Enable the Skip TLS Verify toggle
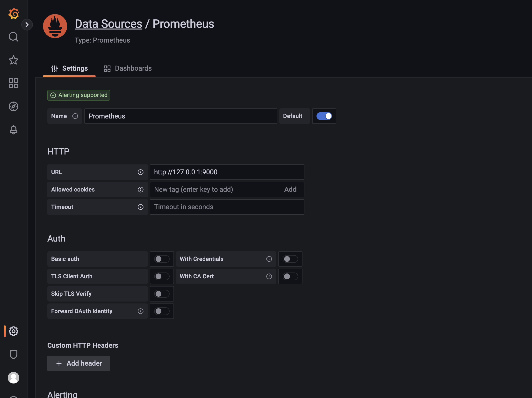The image size is (532, 398). pos(162,294)
